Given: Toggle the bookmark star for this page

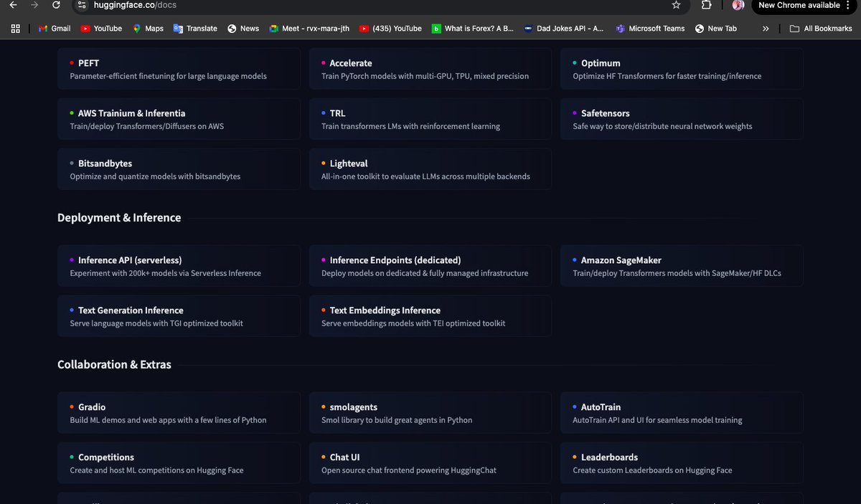Looking at the screenshot, I should pyautogui.click(x=675, y=6).
